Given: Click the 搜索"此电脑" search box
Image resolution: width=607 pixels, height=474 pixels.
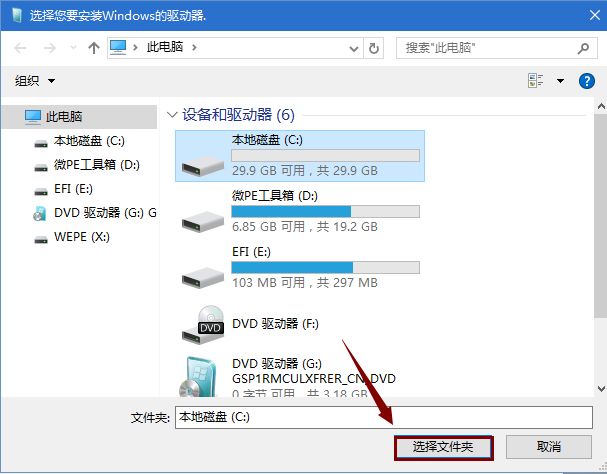Looking at the screenshot, I should click(485, 47).
